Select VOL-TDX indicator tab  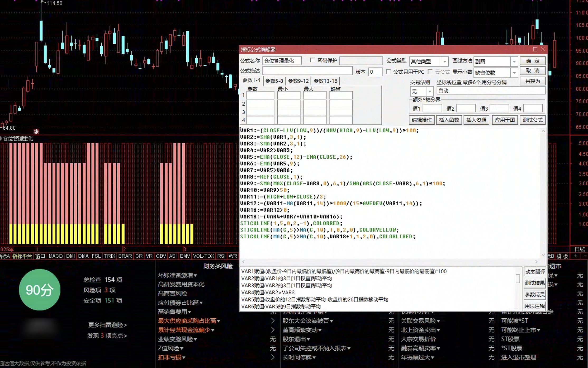click(203, 256)
